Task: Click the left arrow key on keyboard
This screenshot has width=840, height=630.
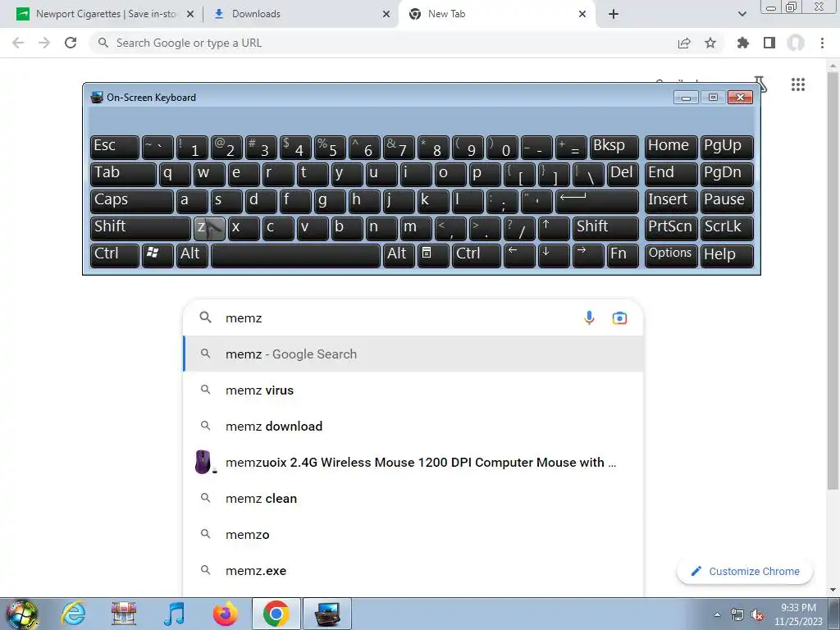Action: 519,255
